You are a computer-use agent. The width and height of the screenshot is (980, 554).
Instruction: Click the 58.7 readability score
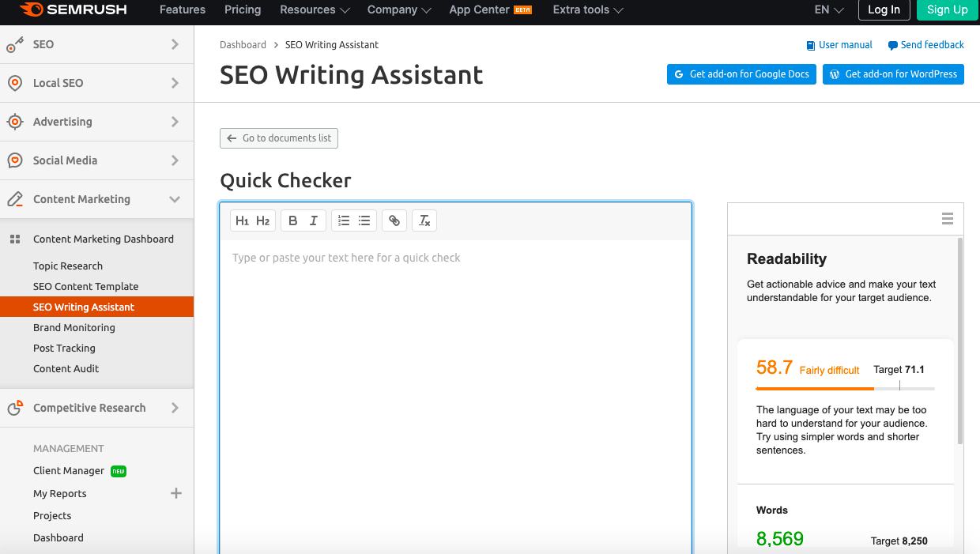click(x=775, y=367)
